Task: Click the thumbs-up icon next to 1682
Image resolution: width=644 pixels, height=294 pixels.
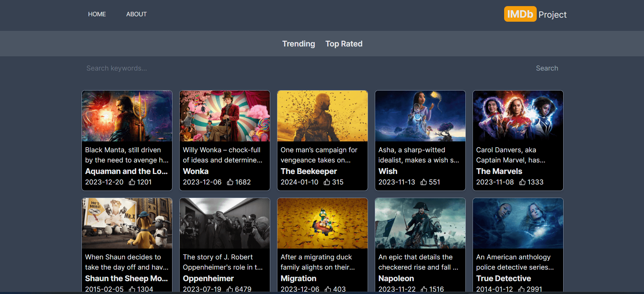Action: coord(230,182)
